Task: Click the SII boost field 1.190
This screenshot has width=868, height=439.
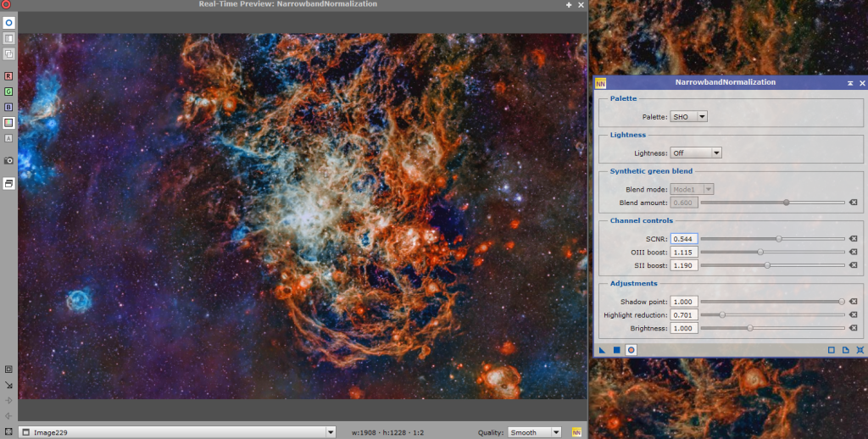Action: (684, 266)
